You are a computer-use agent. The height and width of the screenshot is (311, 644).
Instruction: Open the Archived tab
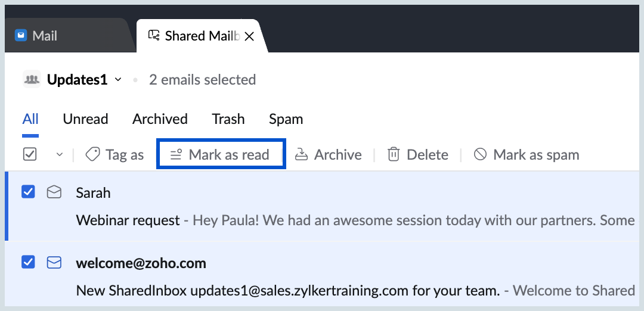coord(160,119)
